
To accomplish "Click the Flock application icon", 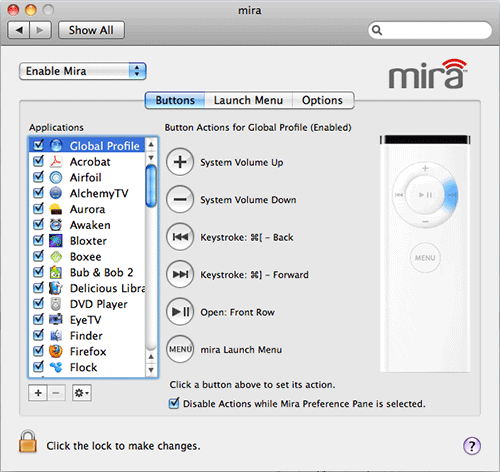I will click(x=56, y=367).
